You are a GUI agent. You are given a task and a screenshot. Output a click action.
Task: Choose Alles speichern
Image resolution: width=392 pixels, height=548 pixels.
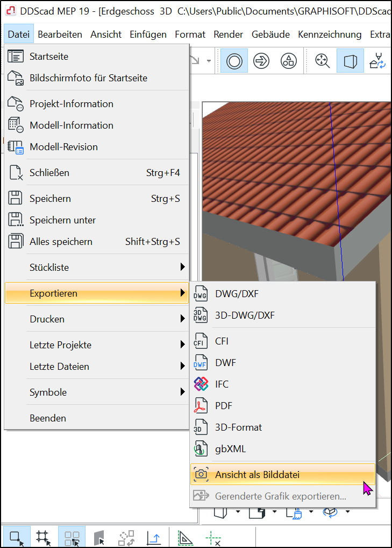pos(97,242)
